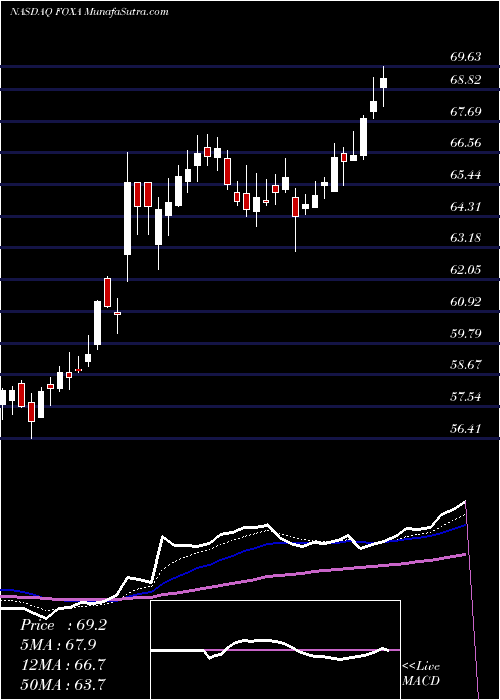Select the 66.56 price axis label
The image size is (500, 700).
click(466, 143)
